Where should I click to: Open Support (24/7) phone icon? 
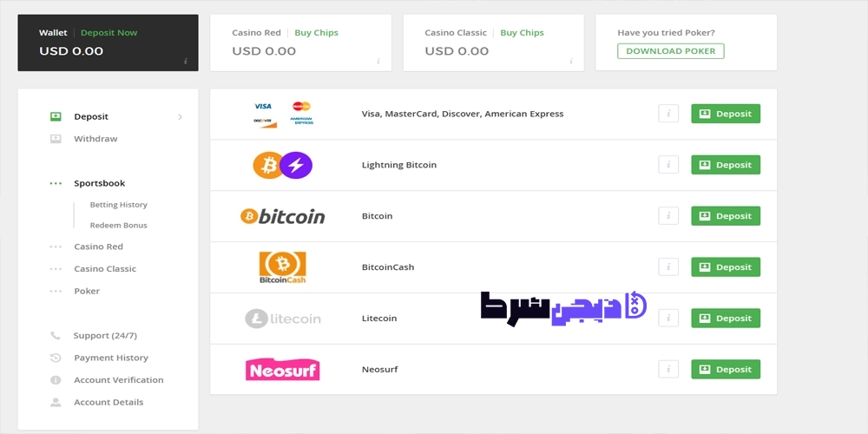pos(56,335)
